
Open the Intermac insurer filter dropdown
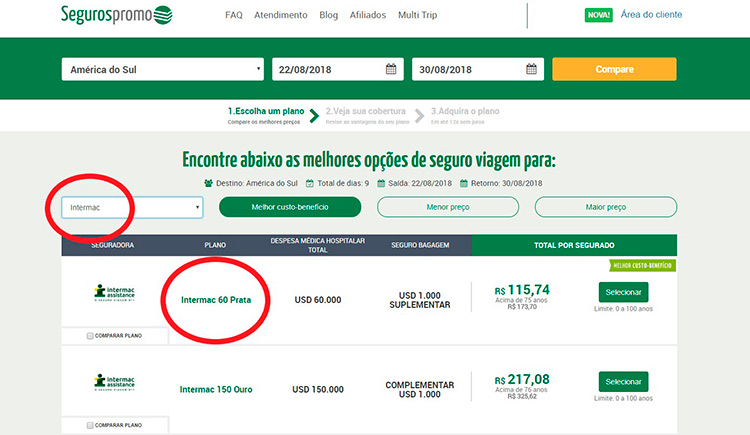[x=132, y=207]
